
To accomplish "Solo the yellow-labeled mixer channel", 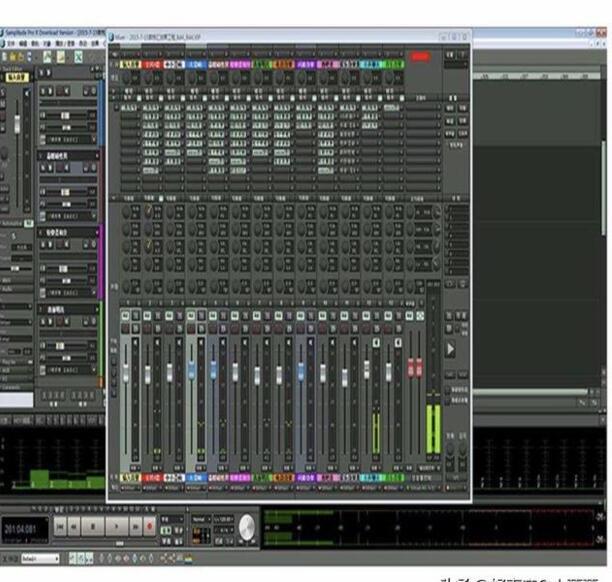I will [135, 315].
